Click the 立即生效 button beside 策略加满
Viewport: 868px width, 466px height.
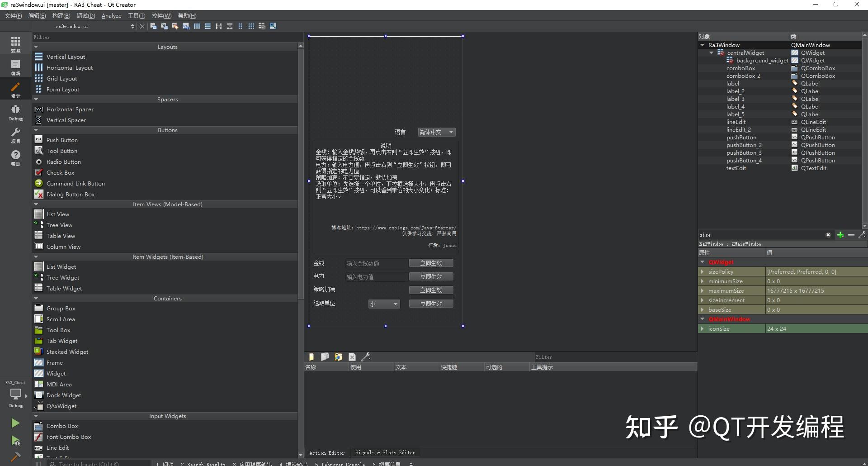[x=431, y=290]
